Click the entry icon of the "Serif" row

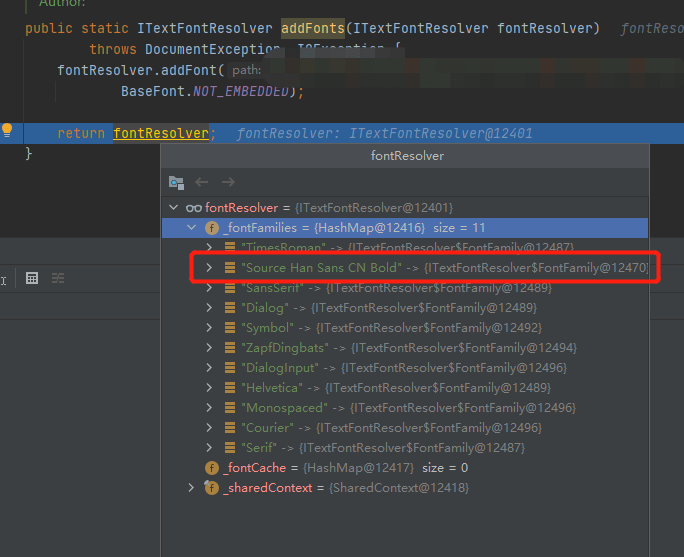230,448
